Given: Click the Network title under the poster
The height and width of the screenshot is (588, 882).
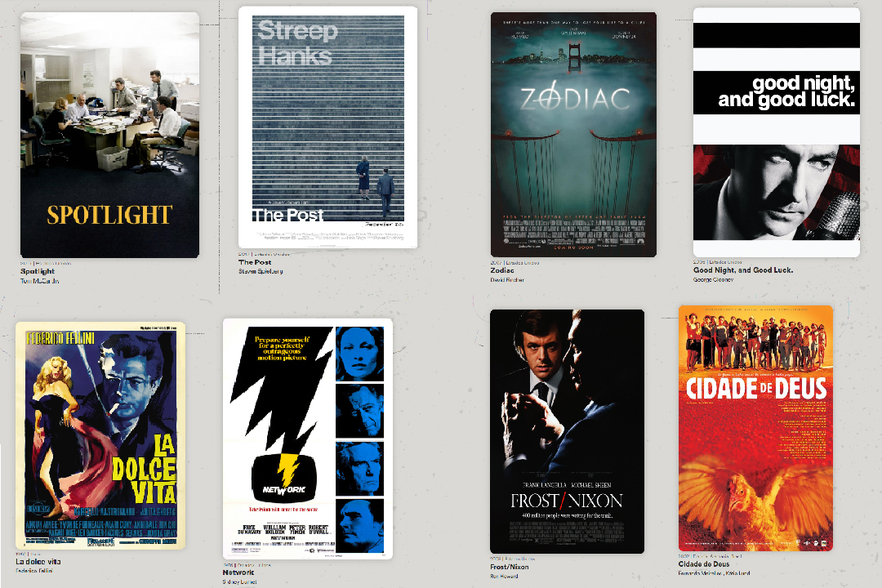Looking at the screenshot, I should point(238,572).
